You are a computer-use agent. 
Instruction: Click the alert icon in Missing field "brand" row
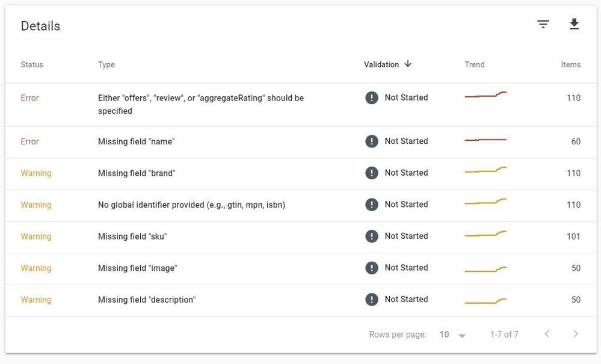pos(372,173)
